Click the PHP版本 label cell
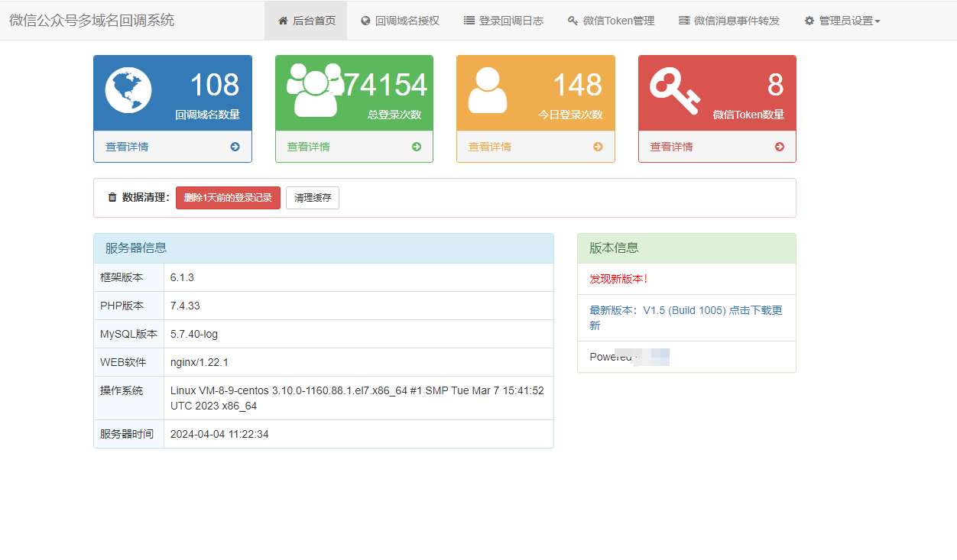The height and width of the screenshot is (560, 957). [128, 306]
